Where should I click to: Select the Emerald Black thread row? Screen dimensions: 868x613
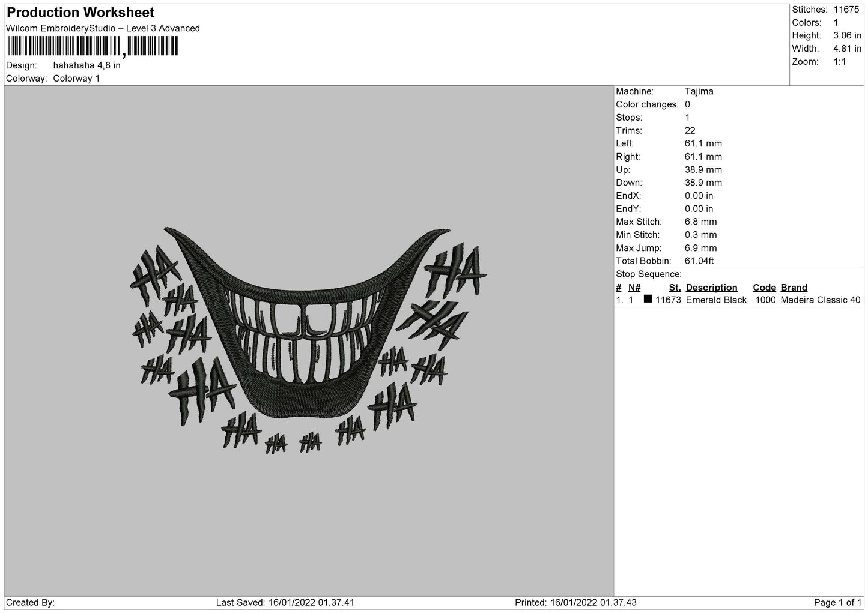[x=738, y=300]
